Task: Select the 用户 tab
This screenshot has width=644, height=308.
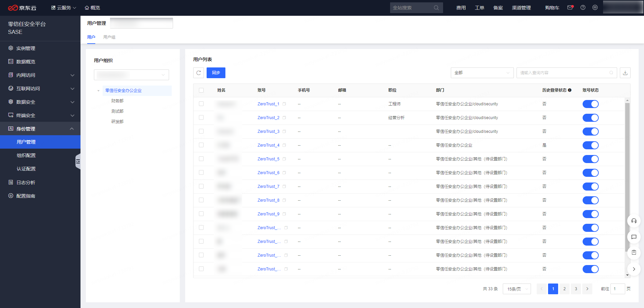Action: click(91, 37)
